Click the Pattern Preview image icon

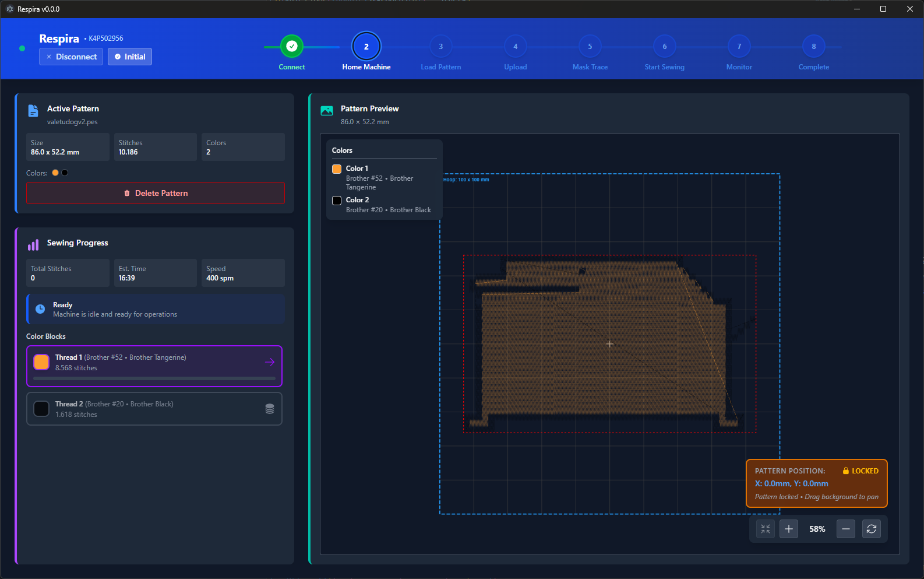point(327,111)
